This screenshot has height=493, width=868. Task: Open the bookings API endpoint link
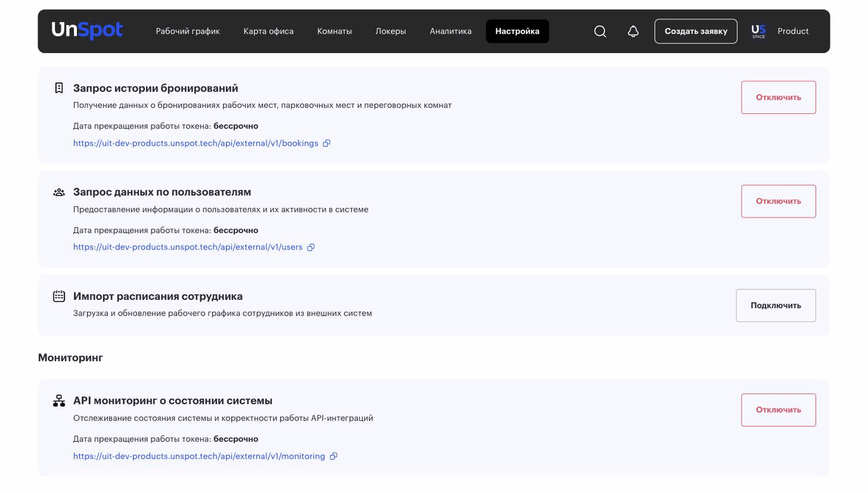(196, 143)
